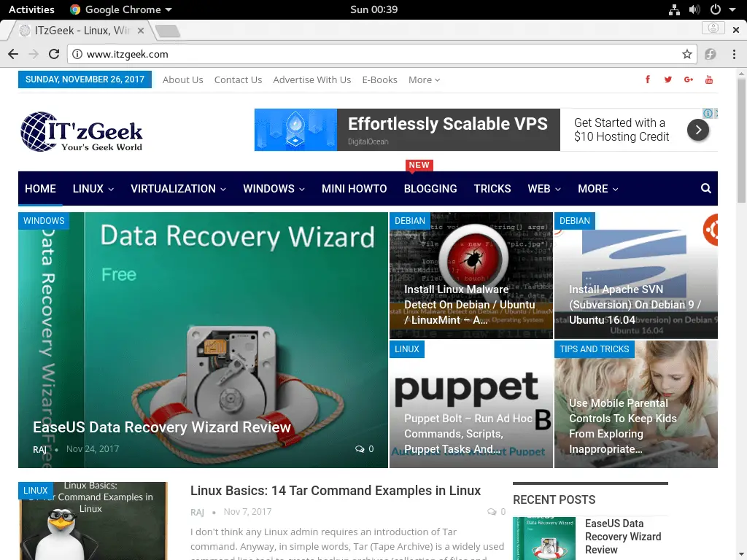Open the E-Books link

(x=379, y=80)
